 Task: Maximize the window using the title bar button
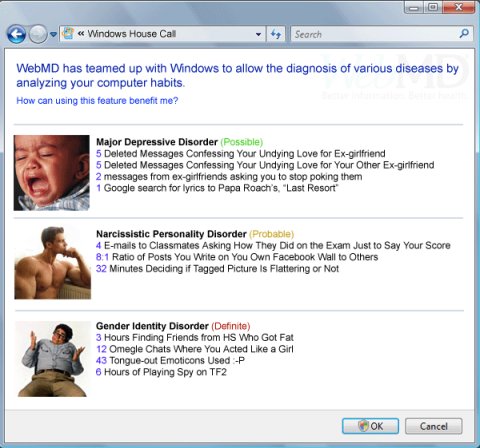coord(433,7)
